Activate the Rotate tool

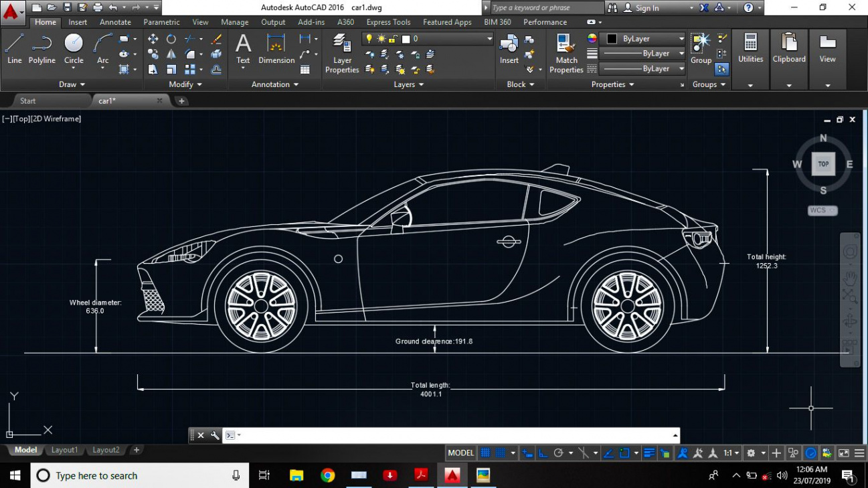click(171, 39)
